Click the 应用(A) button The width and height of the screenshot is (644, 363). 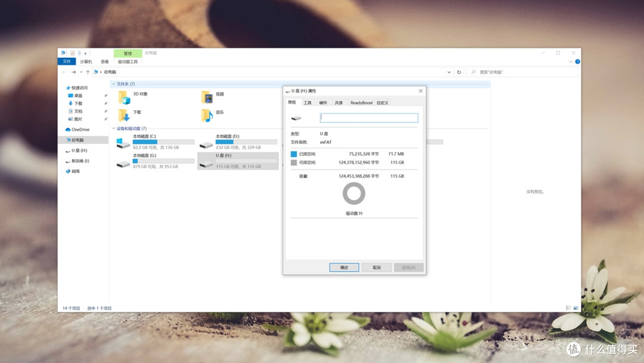(408, 267)
